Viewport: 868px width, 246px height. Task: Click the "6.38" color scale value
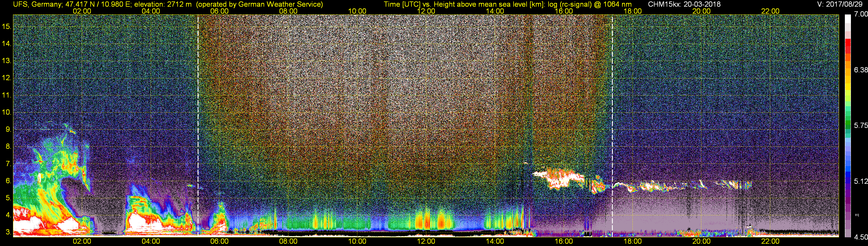[x=861, y=70]
